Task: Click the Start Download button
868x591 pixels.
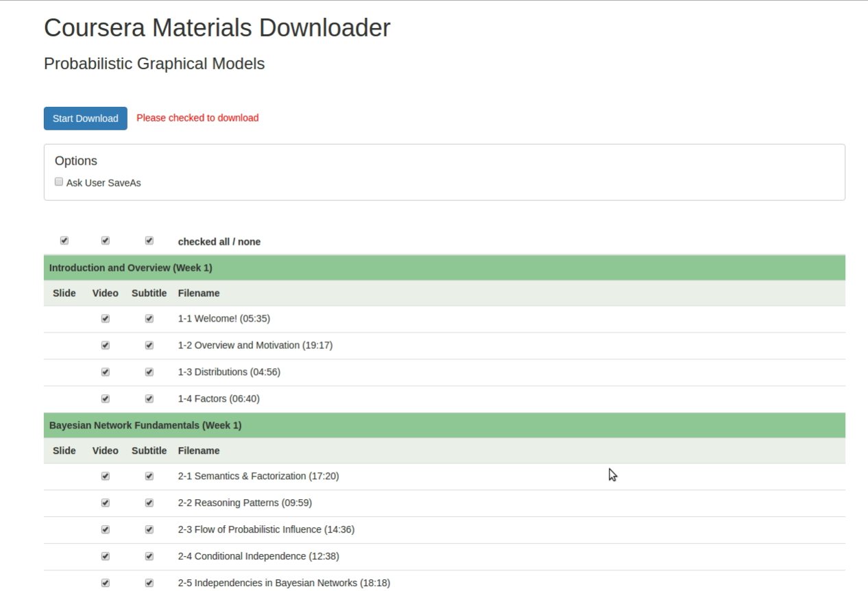Action: 85,118
